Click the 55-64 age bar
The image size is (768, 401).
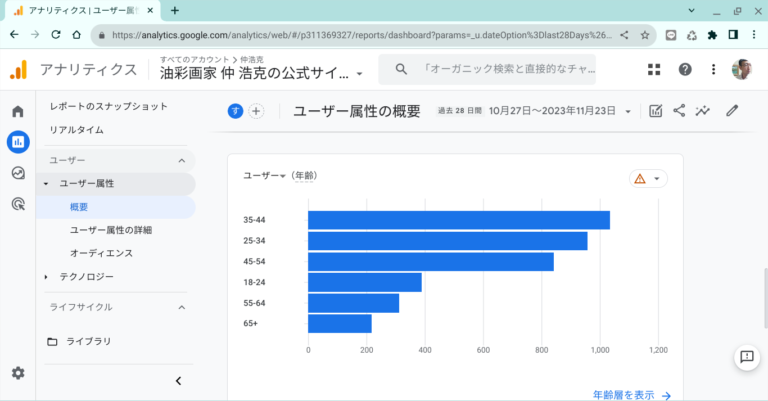pyautogui.click(x=354, y=303)
